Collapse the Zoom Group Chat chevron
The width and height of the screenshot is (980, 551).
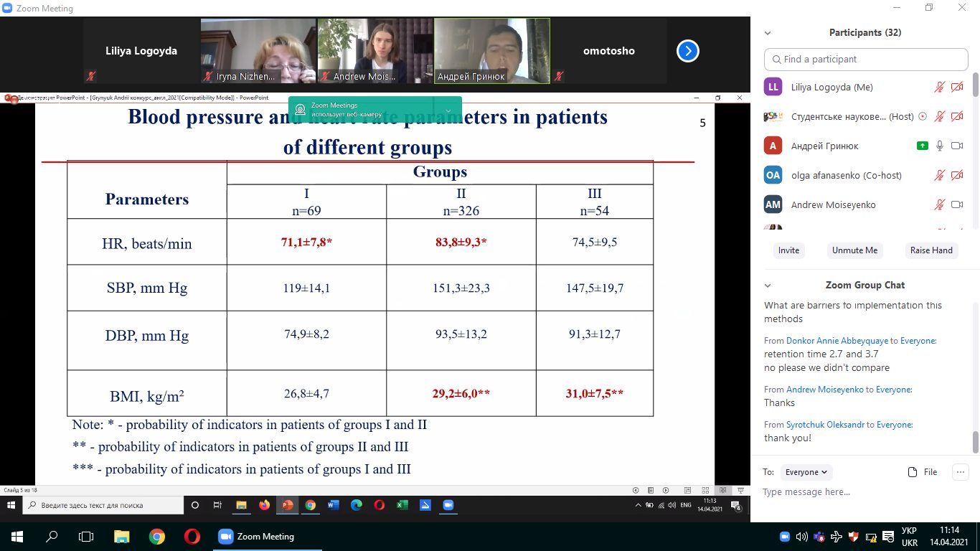(x=768, y=286)
